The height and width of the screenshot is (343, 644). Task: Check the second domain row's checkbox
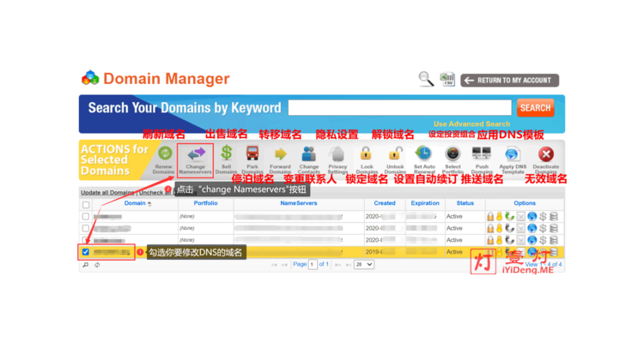pos(85,228)
